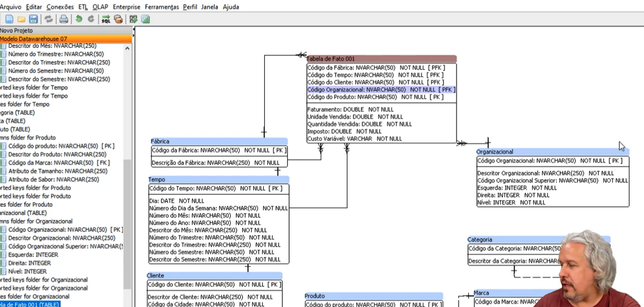Screen dimensions: 644x307
Task: Select Número do Semestre tree column
Action: coord(56,71)
